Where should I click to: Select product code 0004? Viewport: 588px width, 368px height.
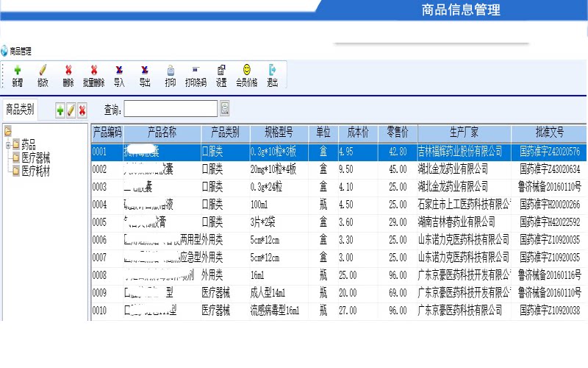[99, 205]
